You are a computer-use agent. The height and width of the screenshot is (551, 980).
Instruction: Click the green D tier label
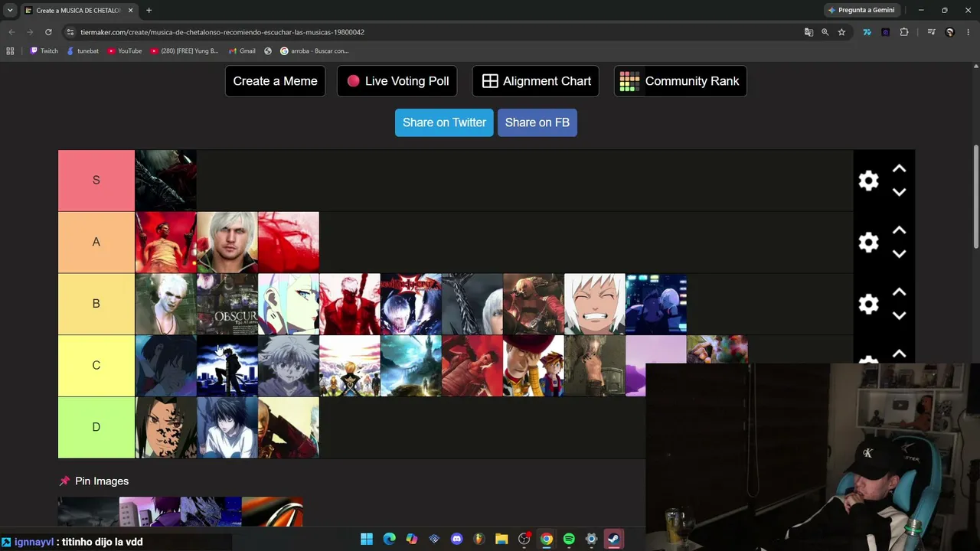coord(96,427)
